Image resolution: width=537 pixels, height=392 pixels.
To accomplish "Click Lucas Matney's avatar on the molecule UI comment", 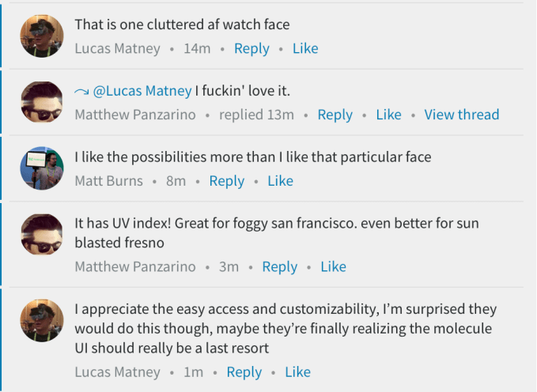I will click(x=41, y=321).
